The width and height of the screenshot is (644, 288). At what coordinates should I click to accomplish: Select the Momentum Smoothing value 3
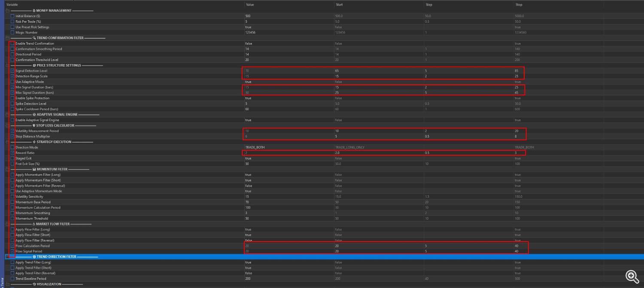[246, 213]
